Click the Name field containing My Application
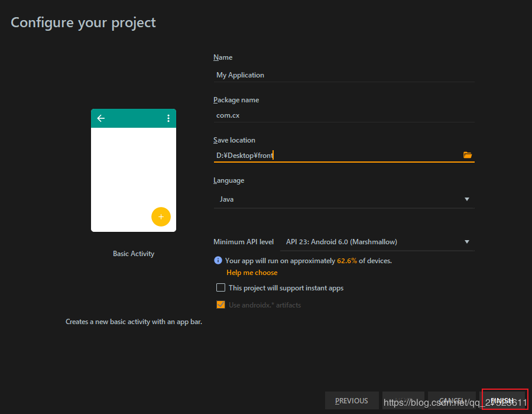Screen dimensions: 532x414 (343, 75)
